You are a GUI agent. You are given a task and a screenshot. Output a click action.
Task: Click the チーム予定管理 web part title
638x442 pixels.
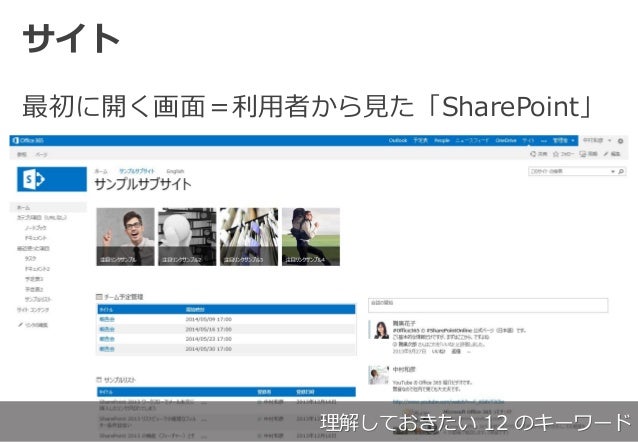point(124,297)
